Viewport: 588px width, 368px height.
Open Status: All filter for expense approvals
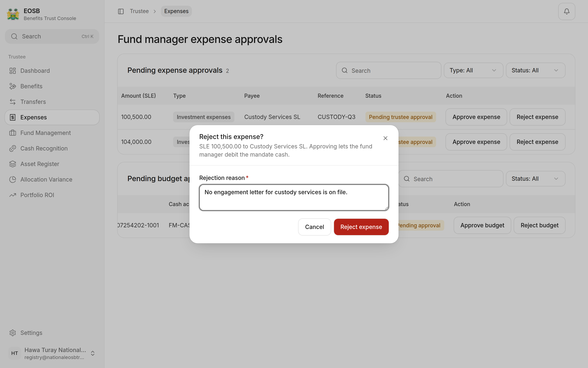click(536, 70)
